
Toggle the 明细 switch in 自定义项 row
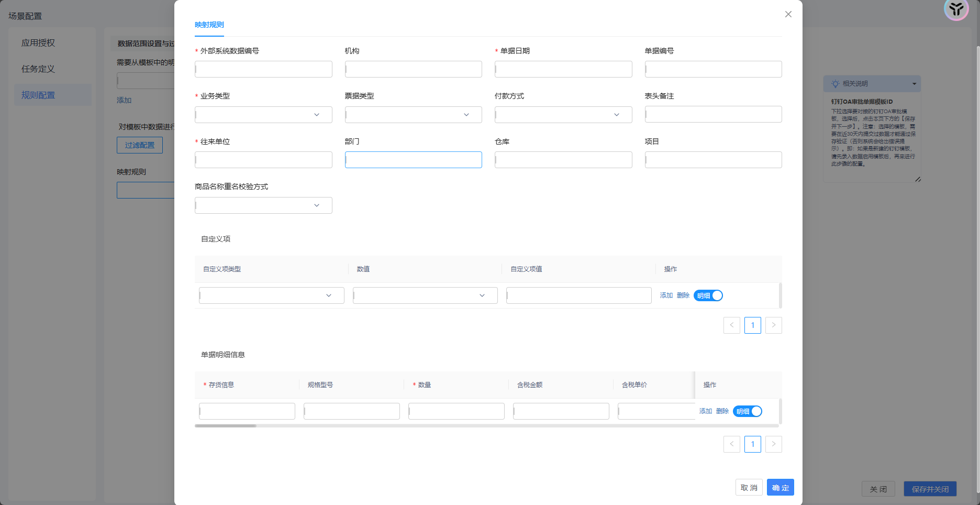click(x=708, y=295)
